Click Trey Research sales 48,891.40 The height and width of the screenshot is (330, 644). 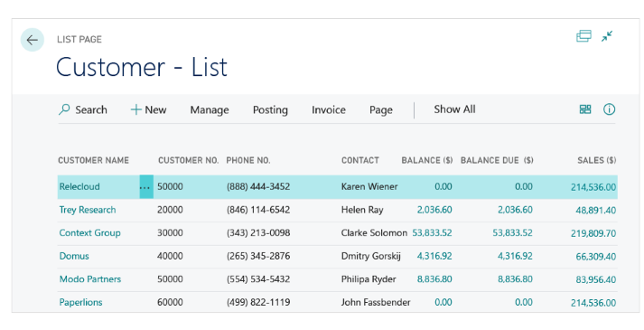point(596,211)
